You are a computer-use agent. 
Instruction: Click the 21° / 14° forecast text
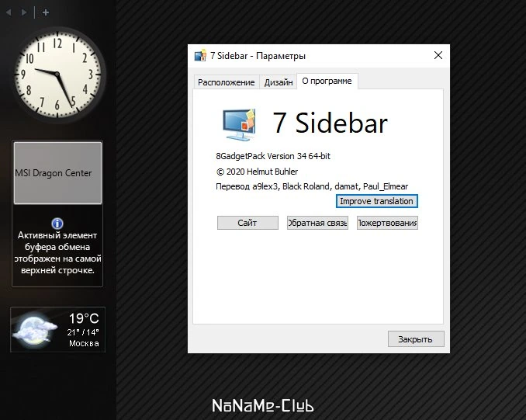coord(83,332)
